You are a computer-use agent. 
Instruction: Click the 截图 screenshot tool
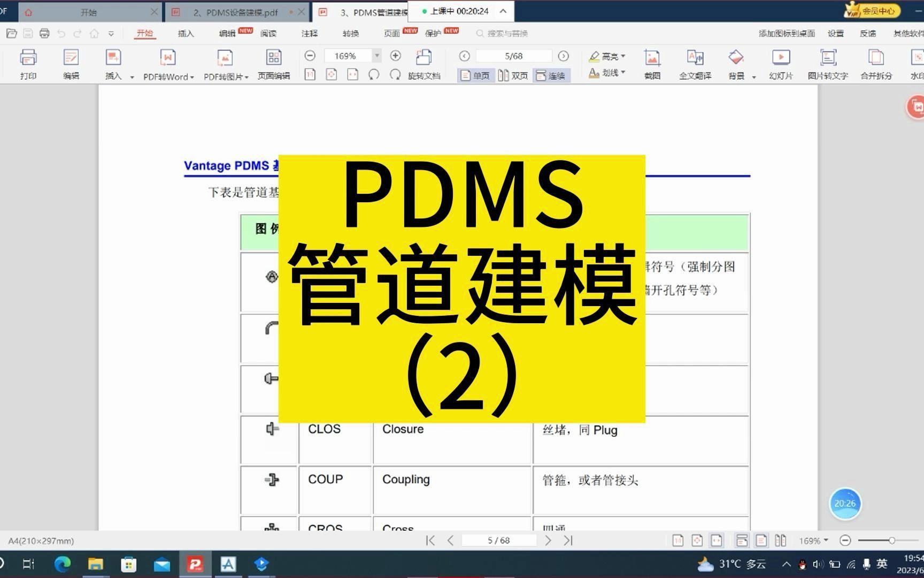coord(652,64)
